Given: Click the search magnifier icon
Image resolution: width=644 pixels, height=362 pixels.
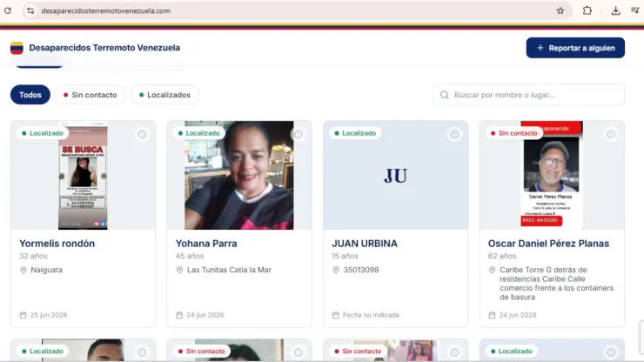Looking at the screenshot, I should click(445, 95).
